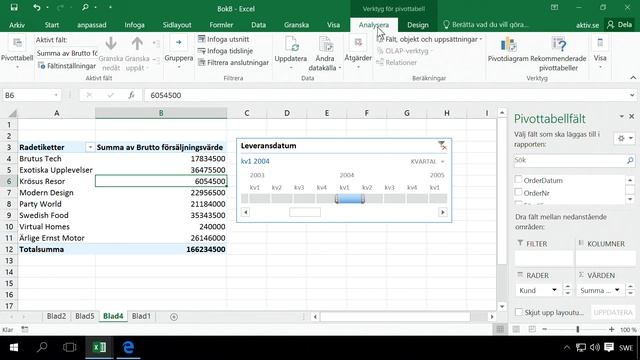Click Berätta vad du vill göra box
Screen dimensions: 640x360
pos(486,25)
